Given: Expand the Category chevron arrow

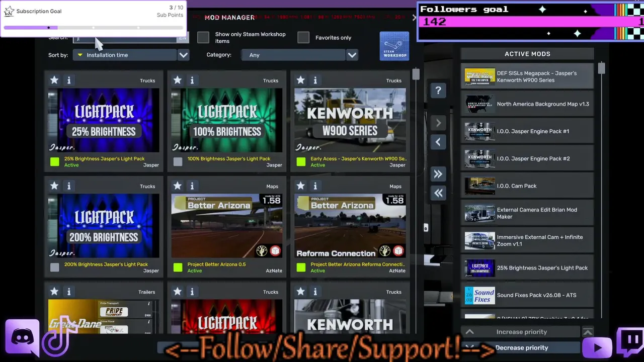Looking at the screenshot, I should (x=352, y=55).
